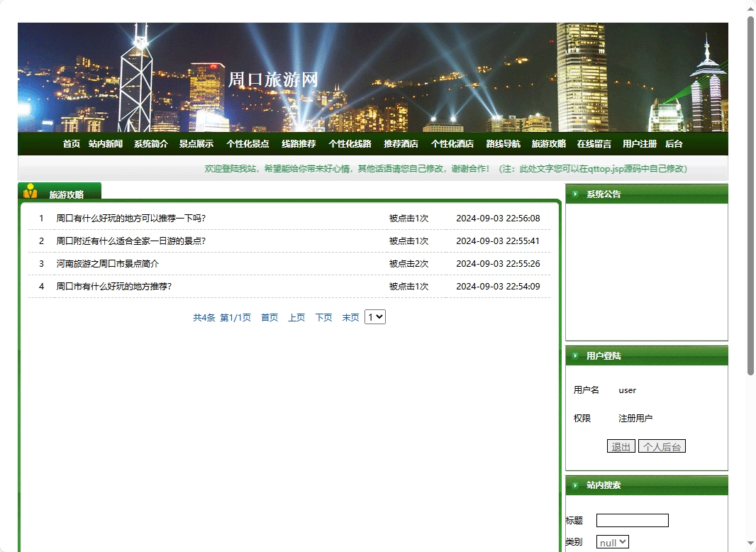This screenshot has width=756, height=552.
Task: Open the 景点展示 menu item
Action: coord(196,143)
